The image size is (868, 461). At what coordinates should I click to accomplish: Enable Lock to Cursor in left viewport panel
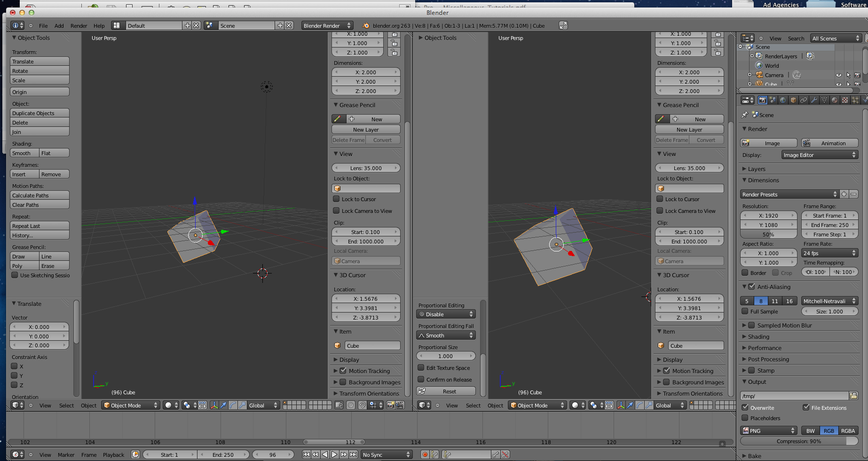pyautogui.click(x=337, y=199)
